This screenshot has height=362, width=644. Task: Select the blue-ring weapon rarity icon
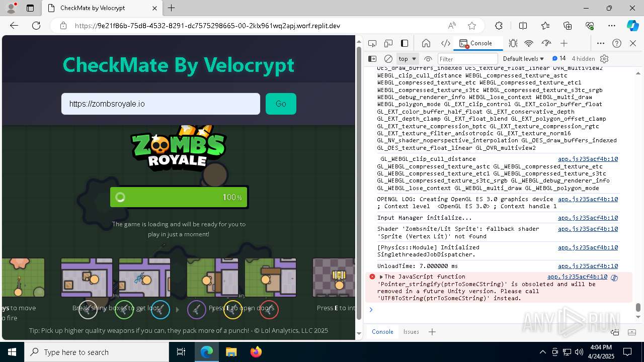point(160,310)
